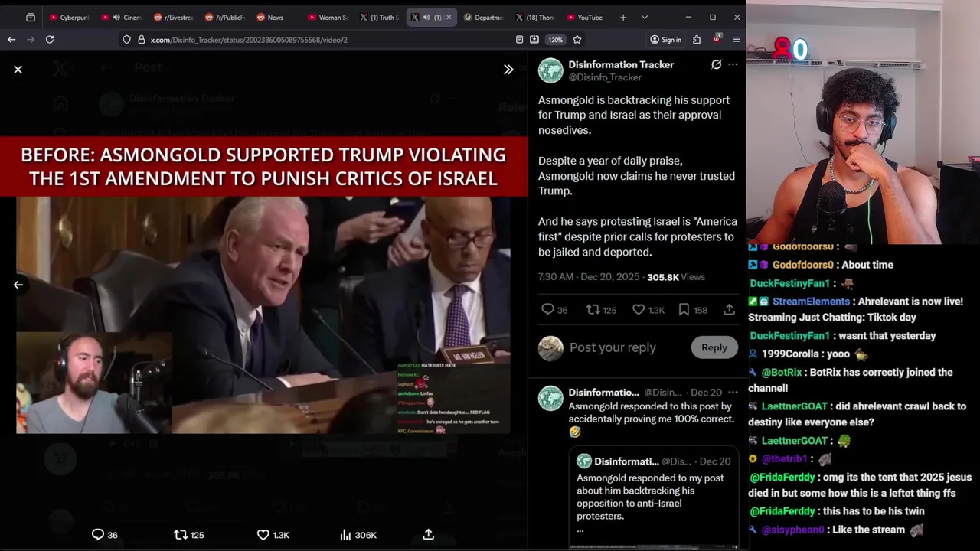
Task: Switch to the (18) Thom browser tab
Action: coord(535,17)
